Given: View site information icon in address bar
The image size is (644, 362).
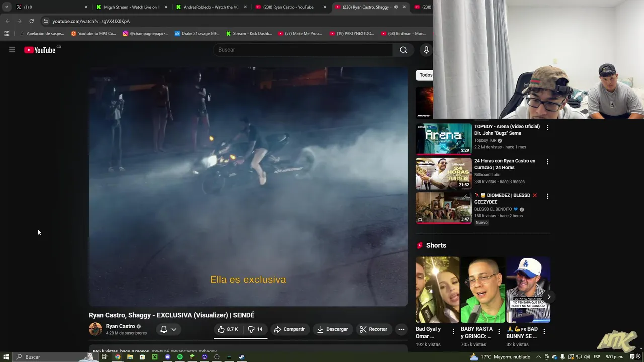Looking at the screenshot, I should tap(46, 21).
